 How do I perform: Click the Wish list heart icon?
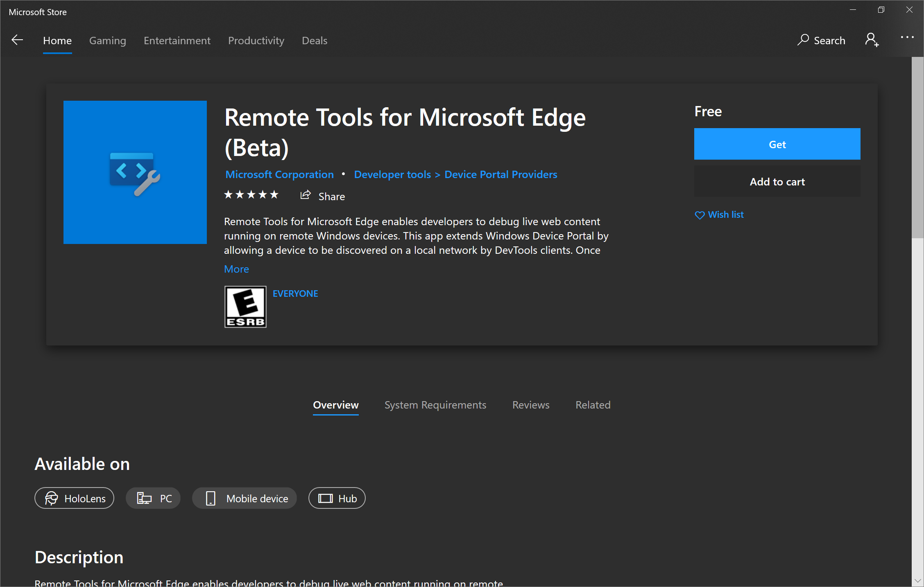(700, 215)
